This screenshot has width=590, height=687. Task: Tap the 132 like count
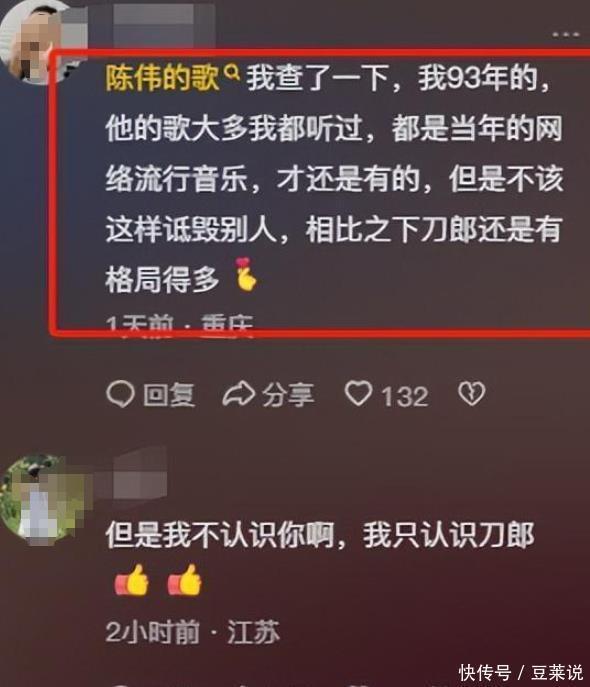tap(404, 396)
